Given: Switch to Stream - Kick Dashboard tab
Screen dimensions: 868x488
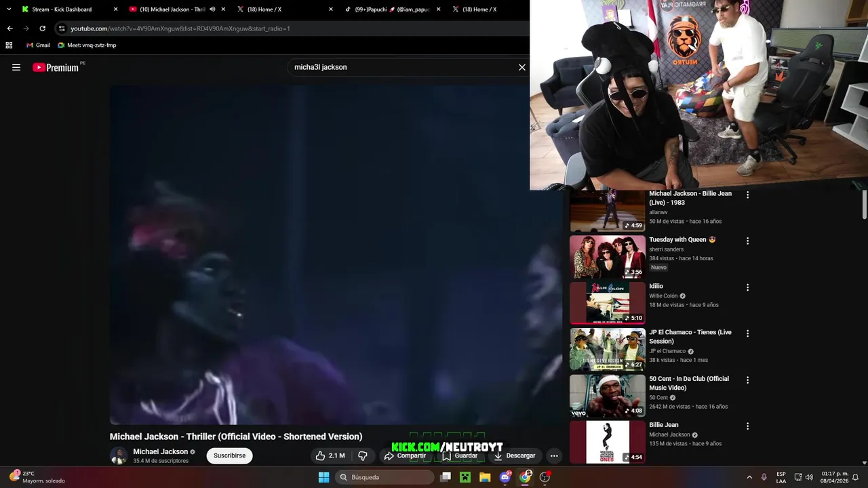Looking at the screenshot, I should click(x=68, y=9).
